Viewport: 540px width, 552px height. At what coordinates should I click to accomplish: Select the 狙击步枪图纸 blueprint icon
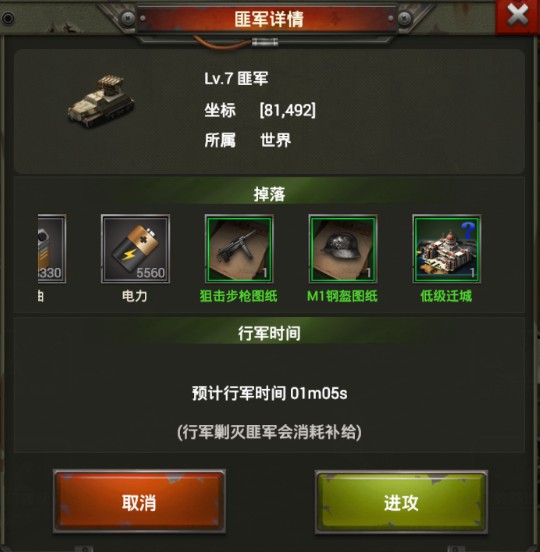click(239, 249)
